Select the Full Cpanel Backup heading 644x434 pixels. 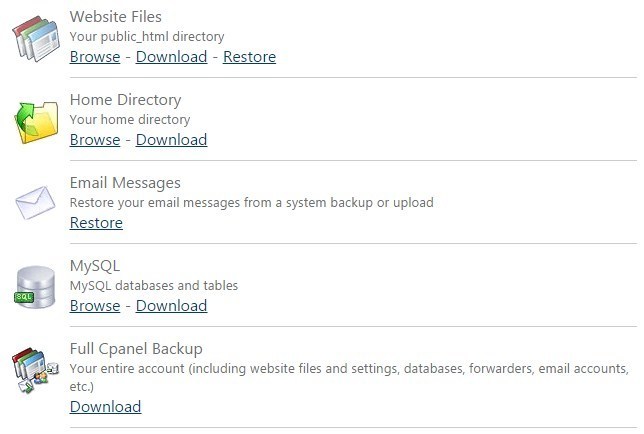pos(136,349)
